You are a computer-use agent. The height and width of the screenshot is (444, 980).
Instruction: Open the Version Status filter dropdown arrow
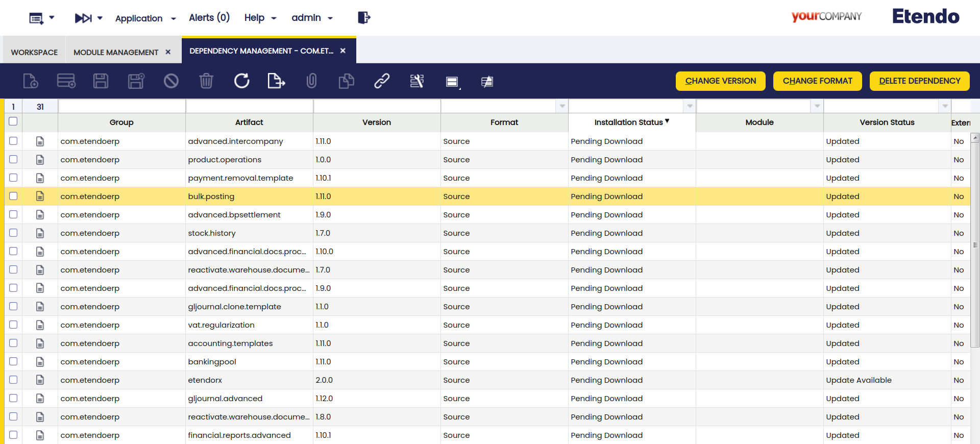pyautogui.click(x=945, y=106)
